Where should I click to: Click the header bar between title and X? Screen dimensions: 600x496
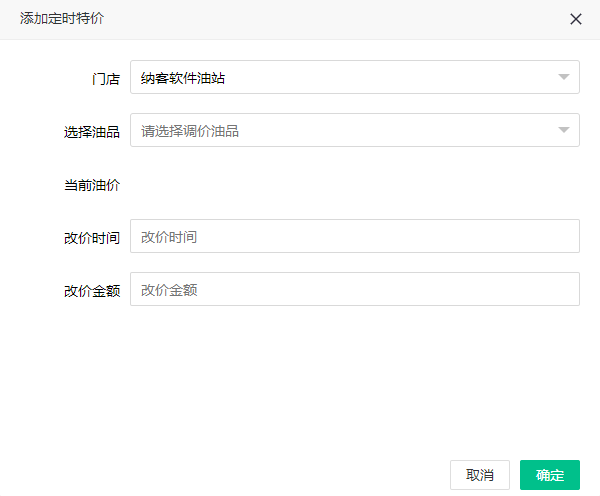click(330, 19)
